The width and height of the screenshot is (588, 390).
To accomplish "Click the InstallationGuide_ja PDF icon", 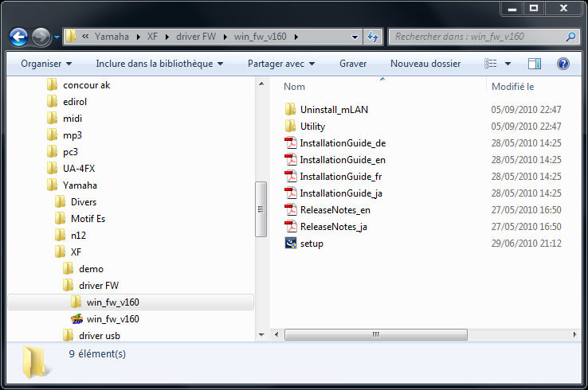I will click(x=290, y=193).
